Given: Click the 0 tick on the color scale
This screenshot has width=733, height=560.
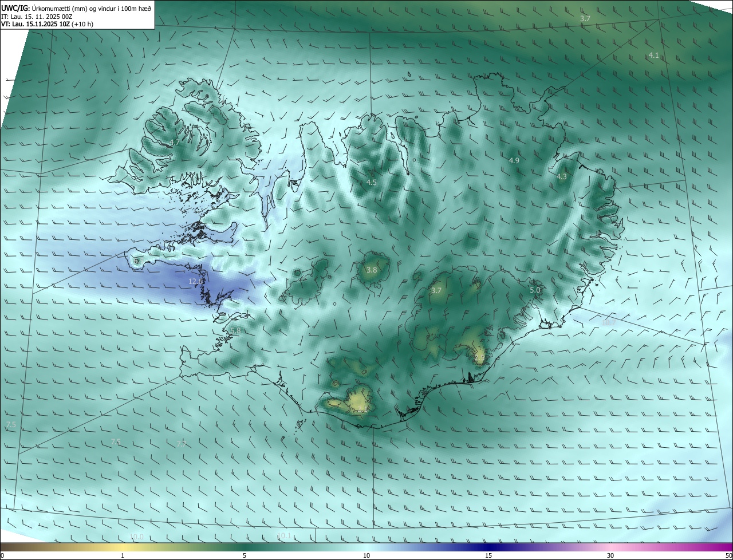Looking at the screenshot, I should click(x=2, y=555).
